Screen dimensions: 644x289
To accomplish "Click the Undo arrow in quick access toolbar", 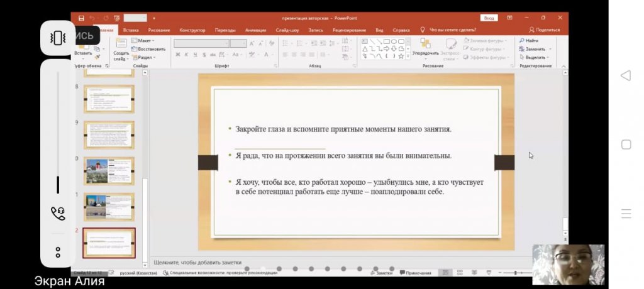I will point(92,18).
